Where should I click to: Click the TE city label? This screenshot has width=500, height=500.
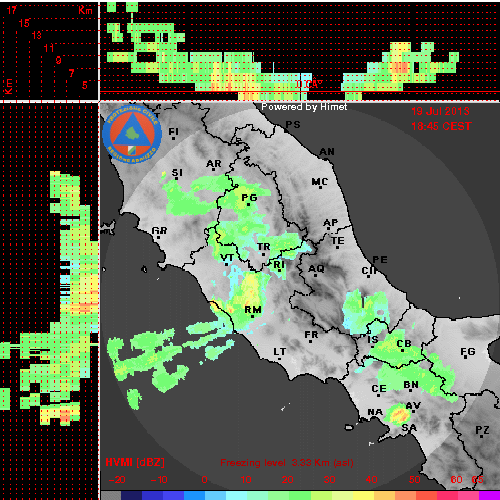[x=338, y=241]
